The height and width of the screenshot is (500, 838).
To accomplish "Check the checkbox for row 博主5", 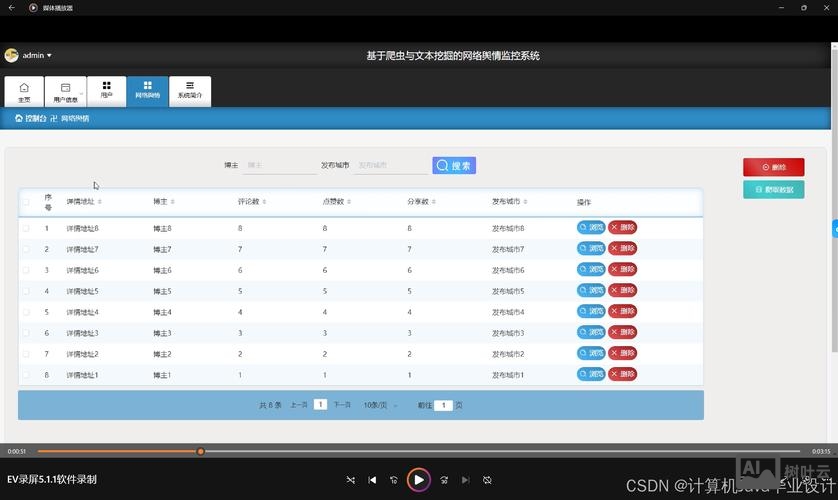I will point(26,291).
